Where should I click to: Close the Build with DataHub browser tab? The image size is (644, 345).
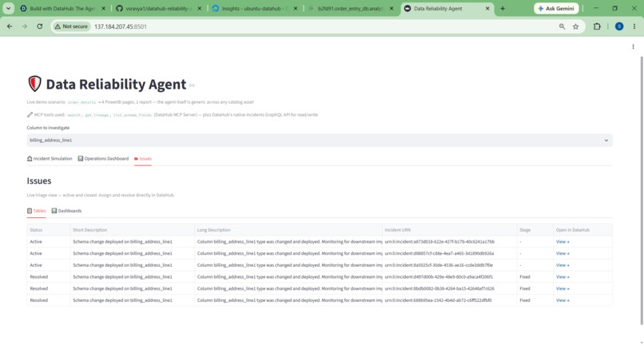103,8
